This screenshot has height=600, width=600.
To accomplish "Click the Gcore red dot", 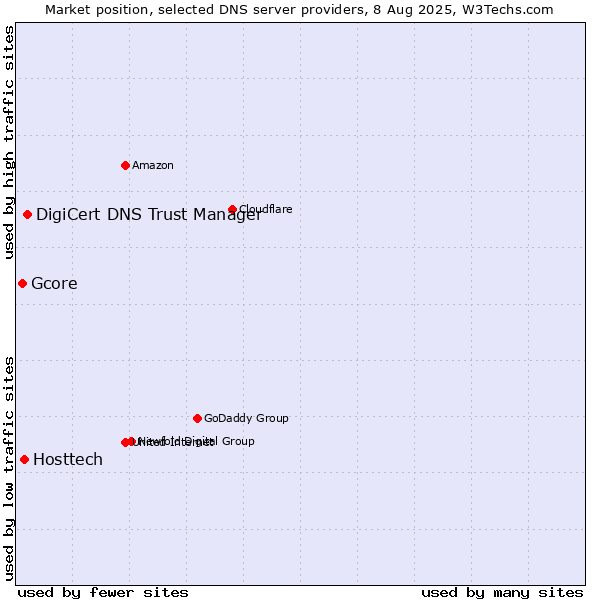I will pyautogui.click(x=22, y=284).
